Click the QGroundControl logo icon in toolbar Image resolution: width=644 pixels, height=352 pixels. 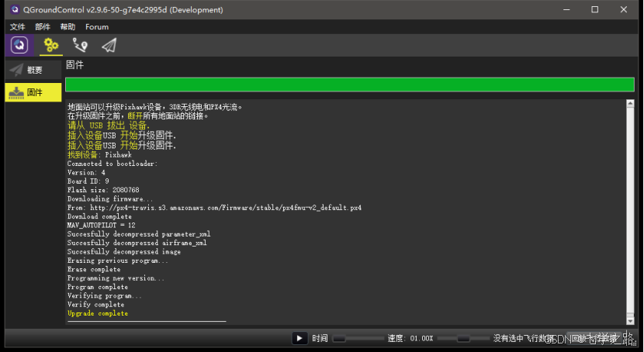(19, 45)
